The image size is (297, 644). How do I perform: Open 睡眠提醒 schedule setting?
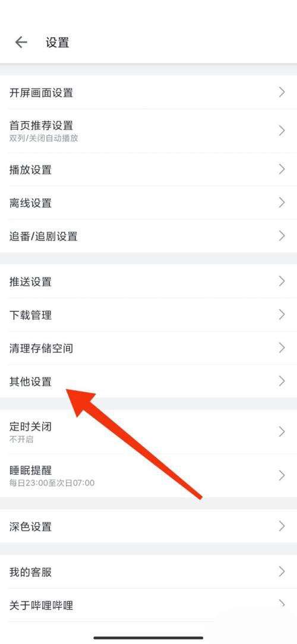[148, 476]
